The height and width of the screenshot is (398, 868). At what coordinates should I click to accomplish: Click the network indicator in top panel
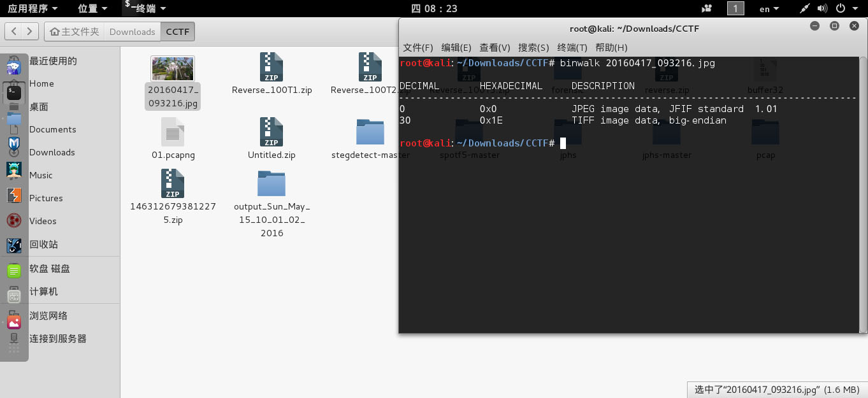[804, 8]
